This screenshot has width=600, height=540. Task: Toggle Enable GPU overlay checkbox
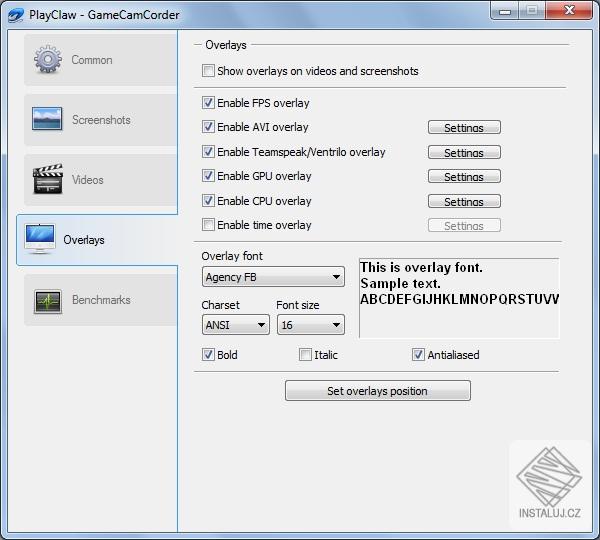pos(208,176)
